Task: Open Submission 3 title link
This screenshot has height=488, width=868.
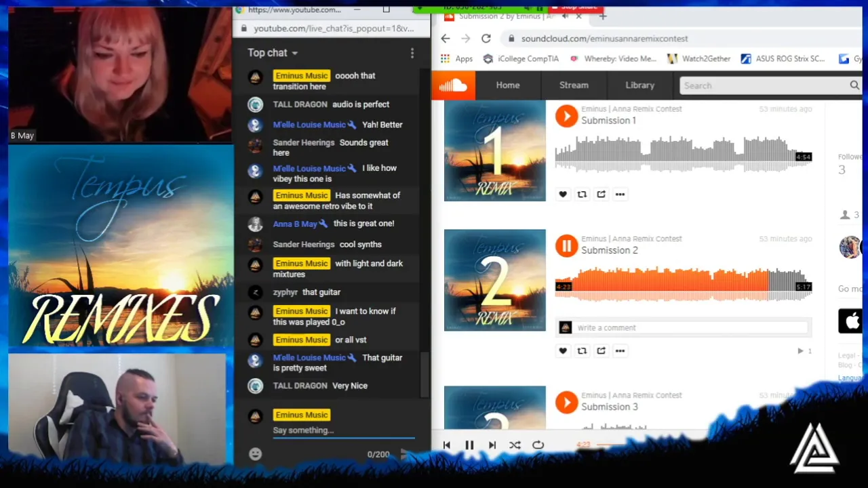Action: tap(609, 407)
